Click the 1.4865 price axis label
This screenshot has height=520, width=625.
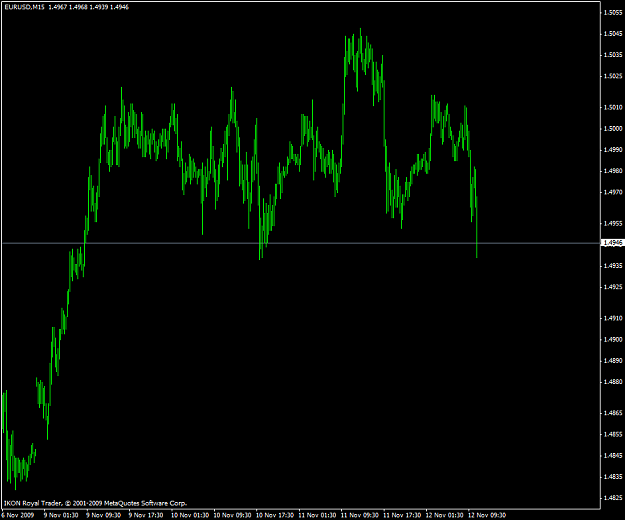click(613, 413)
